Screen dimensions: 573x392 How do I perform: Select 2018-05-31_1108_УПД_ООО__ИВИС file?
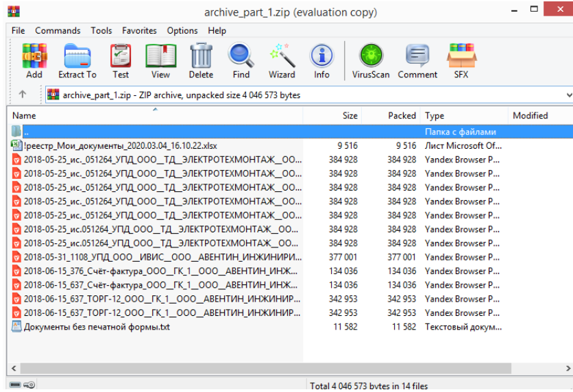coord(162,257)
